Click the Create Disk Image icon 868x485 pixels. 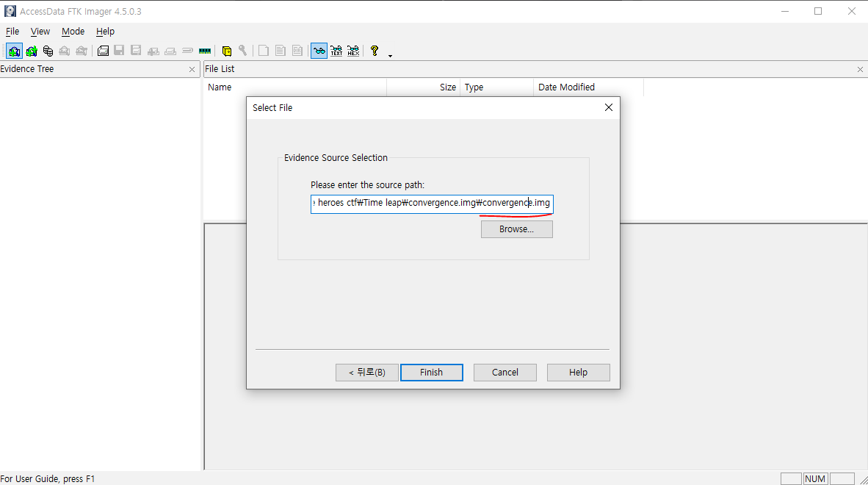click(x=103, y=51)
